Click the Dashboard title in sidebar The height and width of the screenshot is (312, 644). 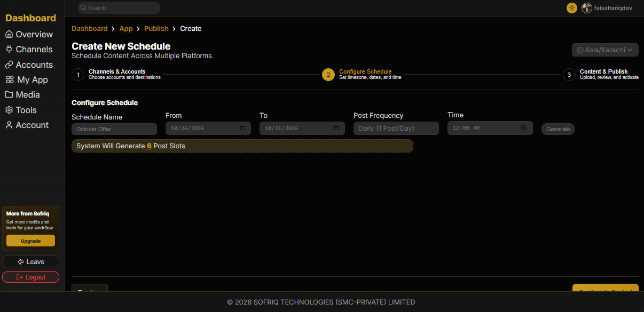coord(30,18)
